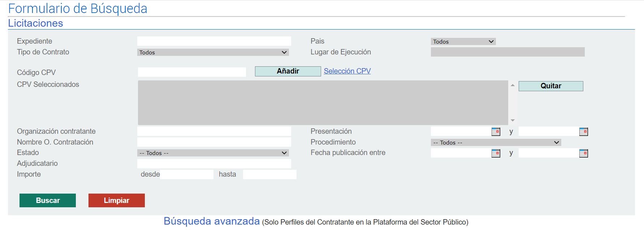Open calendar for Fecha publicación start date
Image resolution: width=644 pixels, height=230 pixels.
pyautogui.click(x=496, y=153)
